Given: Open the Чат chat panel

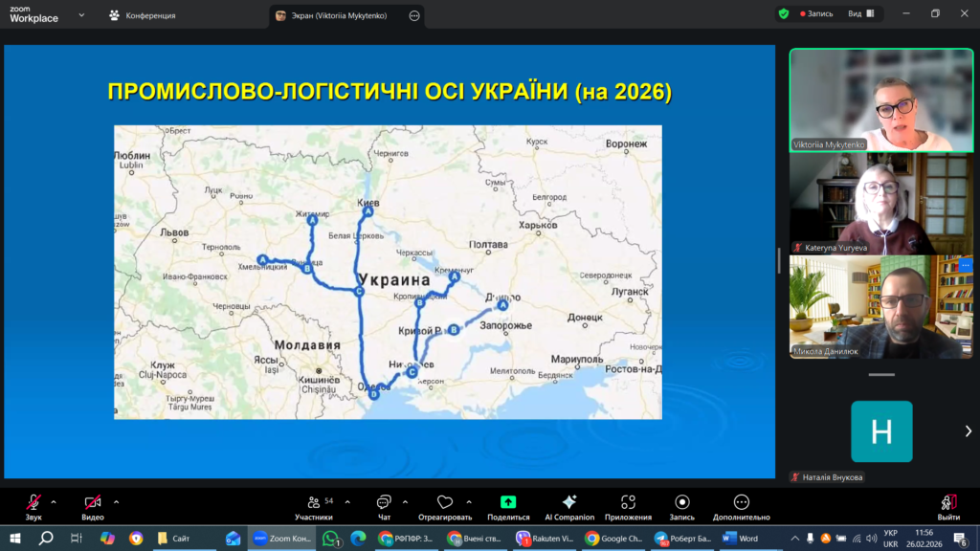Looking at the screenshot, I should pyautogui.click(x=384, y=502).
